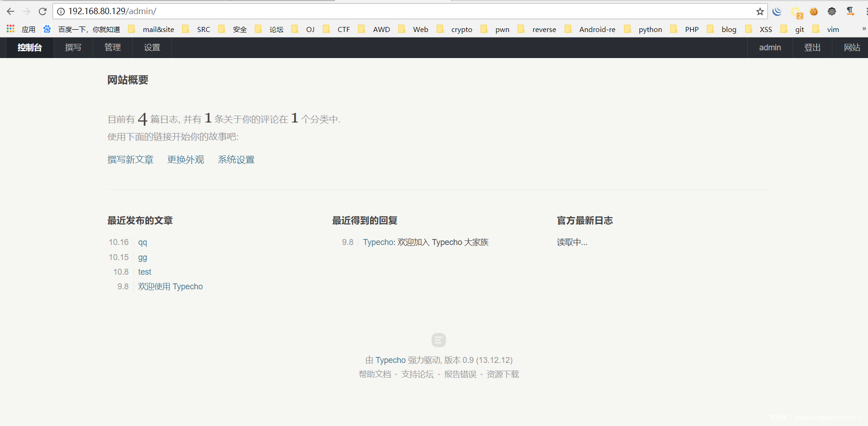868x426 pixels.
Task: Open the recent post titled test
Action: click(144, 272)
